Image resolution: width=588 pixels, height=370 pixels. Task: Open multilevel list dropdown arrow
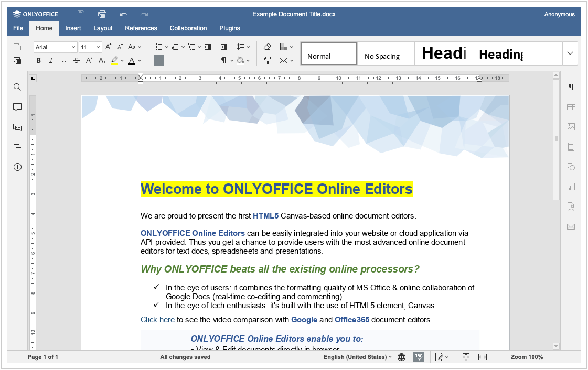point(199,47)
